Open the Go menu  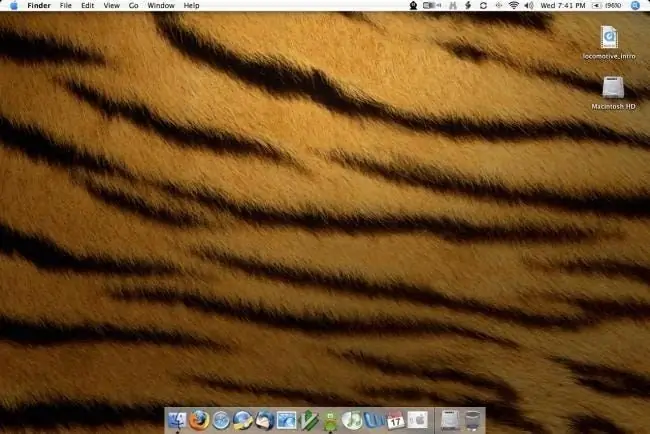pyautogui.click(x=133, y=6)
